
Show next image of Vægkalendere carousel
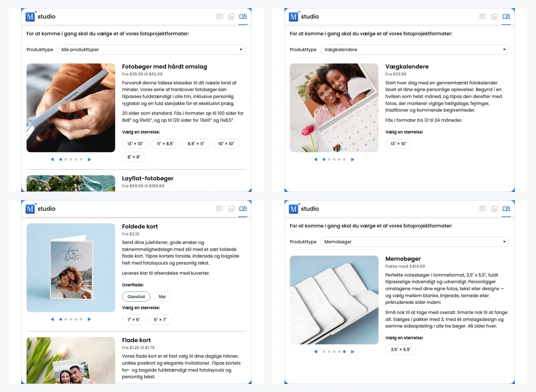(353, 160)
